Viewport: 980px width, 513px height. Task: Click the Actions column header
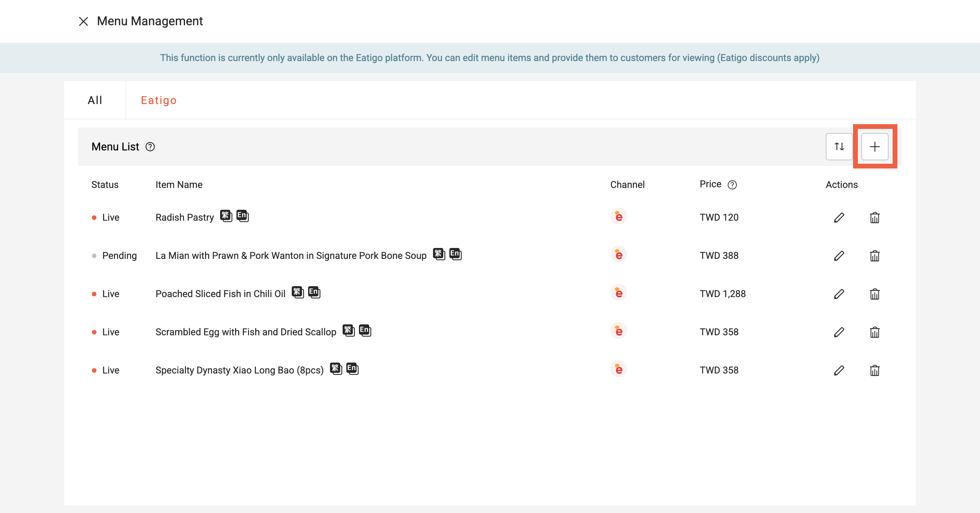tap(841, 185)
